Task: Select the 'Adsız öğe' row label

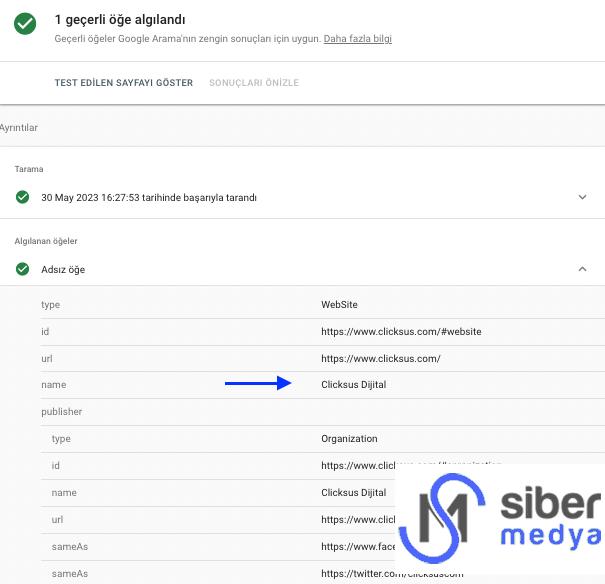Action: 63,269
